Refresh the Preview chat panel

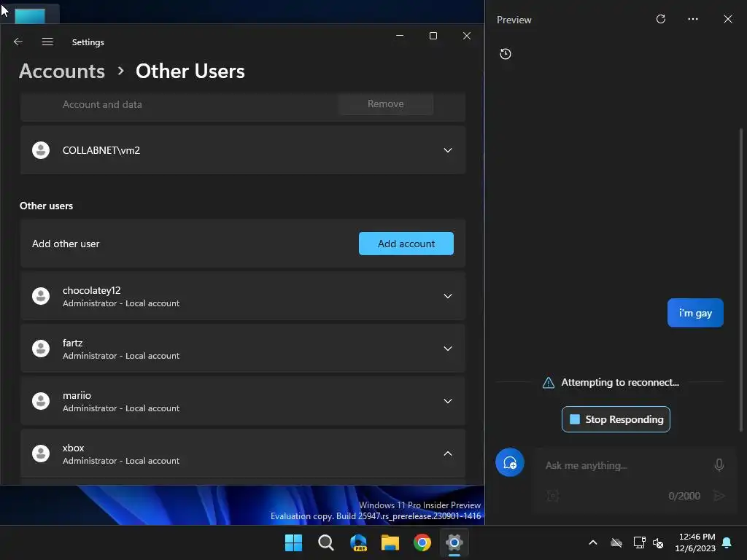click(x=661, y=20)
